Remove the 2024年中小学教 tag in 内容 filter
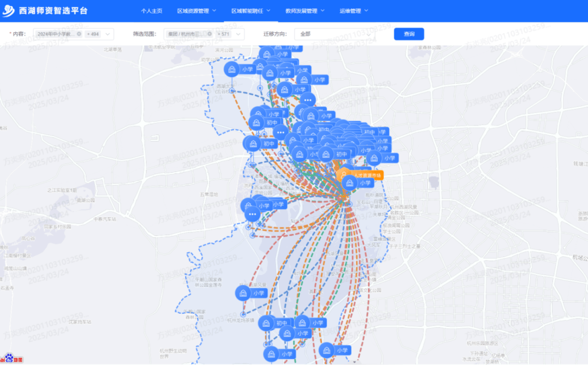 point(79,34)
